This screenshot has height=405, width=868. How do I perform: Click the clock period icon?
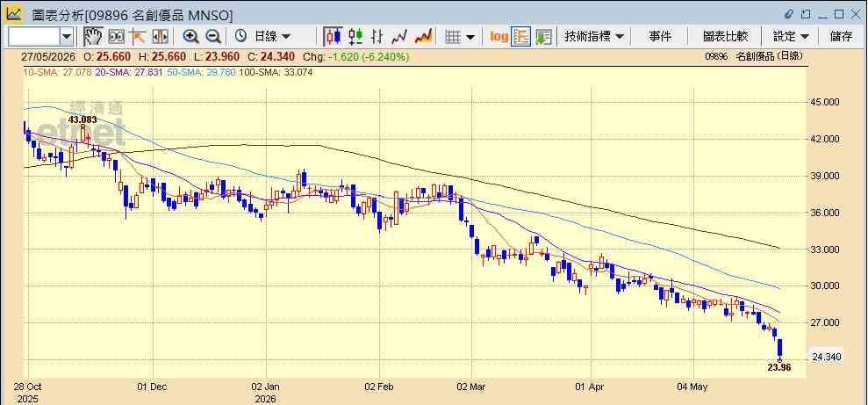[x=240, y=37]
